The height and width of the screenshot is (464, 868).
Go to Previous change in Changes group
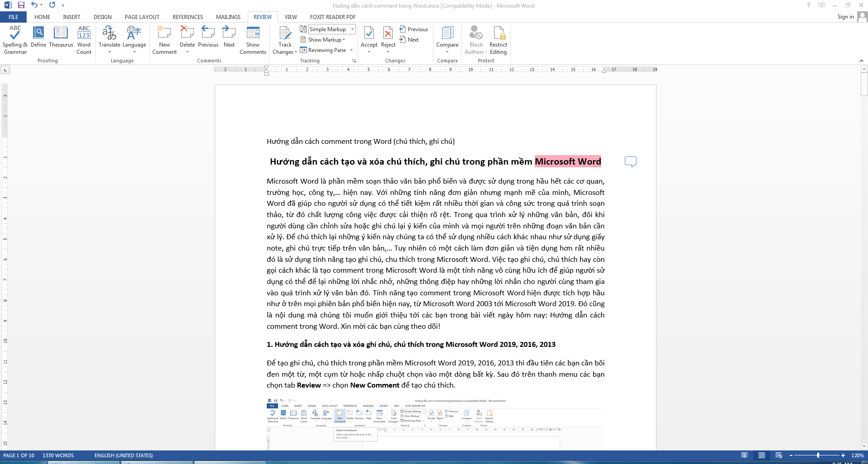[x=414, y=29]
